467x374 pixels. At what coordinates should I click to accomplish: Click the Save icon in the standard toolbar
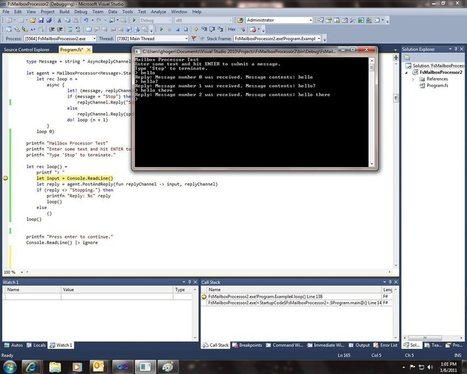pyautogui.click(x=41, y=20)
